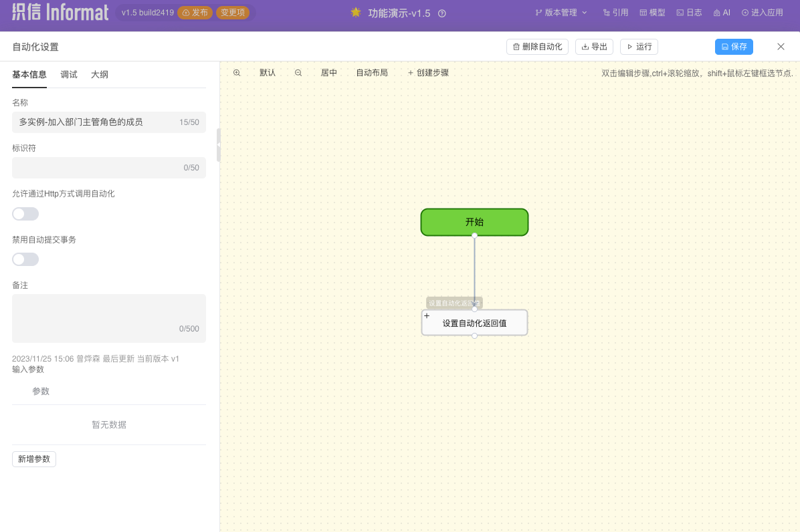Toggle 禁用自动提交事务 switch
This screenshot has height=532, width=800.
pos(25,259)
